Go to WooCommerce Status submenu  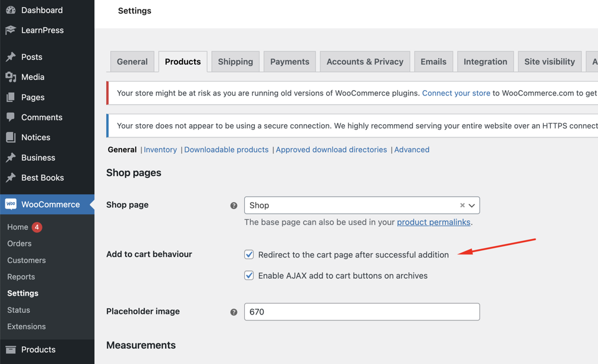19,310
